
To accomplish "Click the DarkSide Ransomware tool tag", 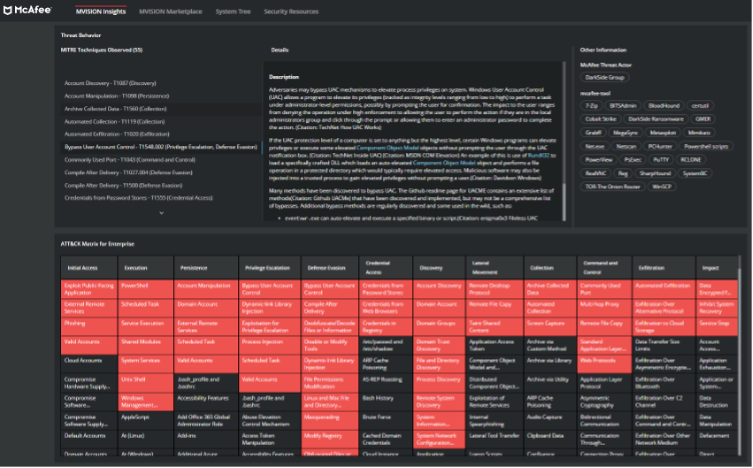I will pos(656,119).
